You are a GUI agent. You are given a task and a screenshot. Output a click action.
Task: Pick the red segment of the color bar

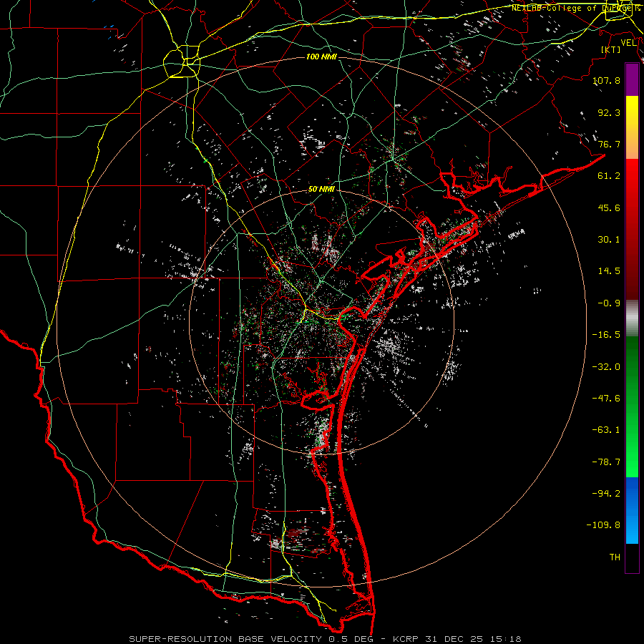tap(632, 229)
